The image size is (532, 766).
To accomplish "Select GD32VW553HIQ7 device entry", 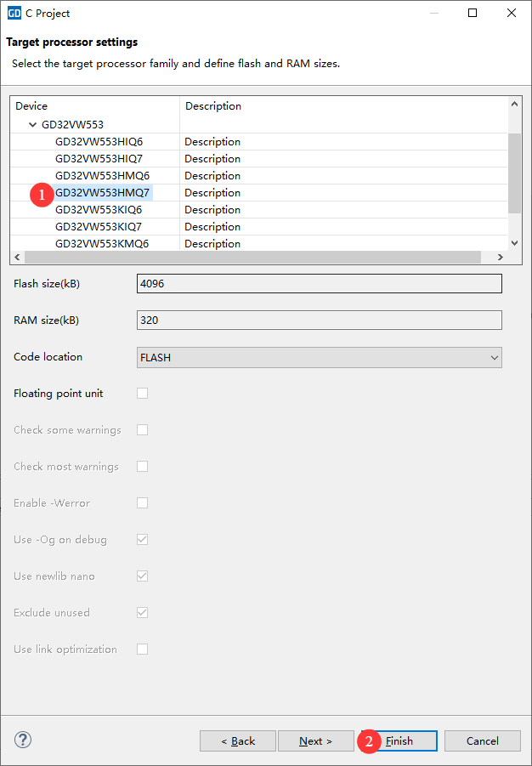I will (x=99, y=159).
